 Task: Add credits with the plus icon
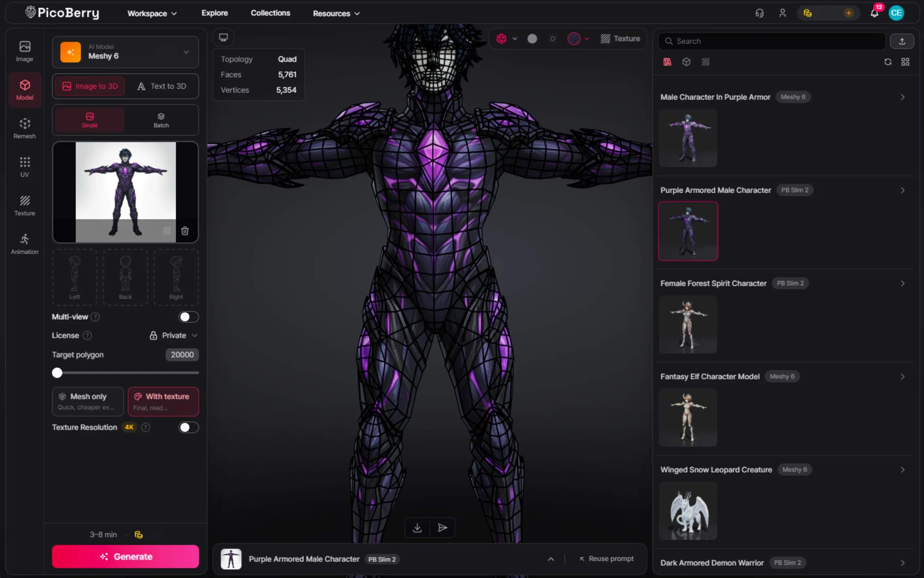[x=848, y=13]
